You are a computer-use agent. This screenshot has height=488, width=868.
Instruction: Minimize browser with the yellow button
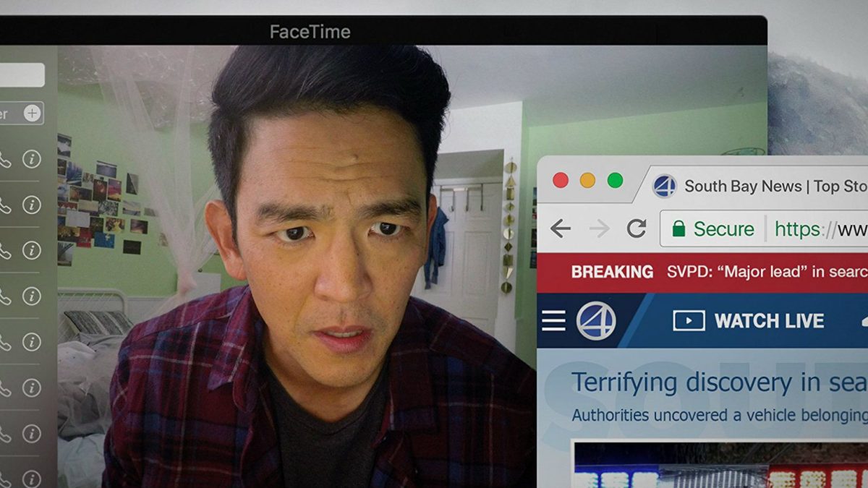coord(588,181)
